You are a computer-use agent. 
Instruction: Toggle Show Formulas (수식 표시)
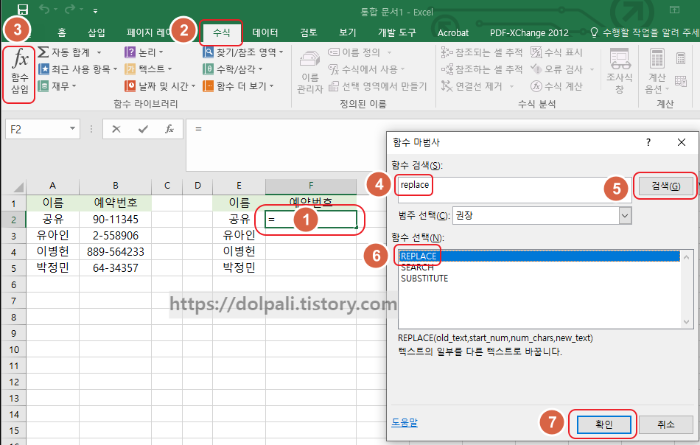point(557,53)
